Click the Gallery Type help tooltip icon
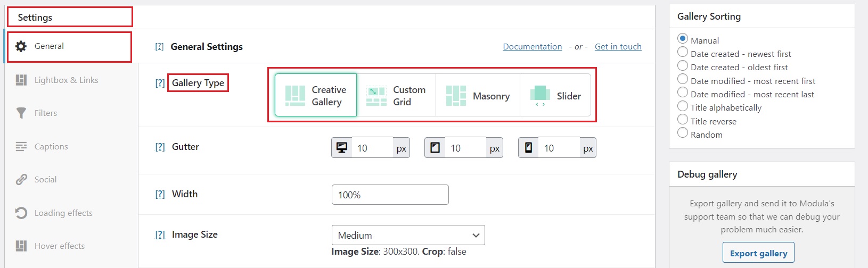Screen dimensions: 868x268 (160, 83)
